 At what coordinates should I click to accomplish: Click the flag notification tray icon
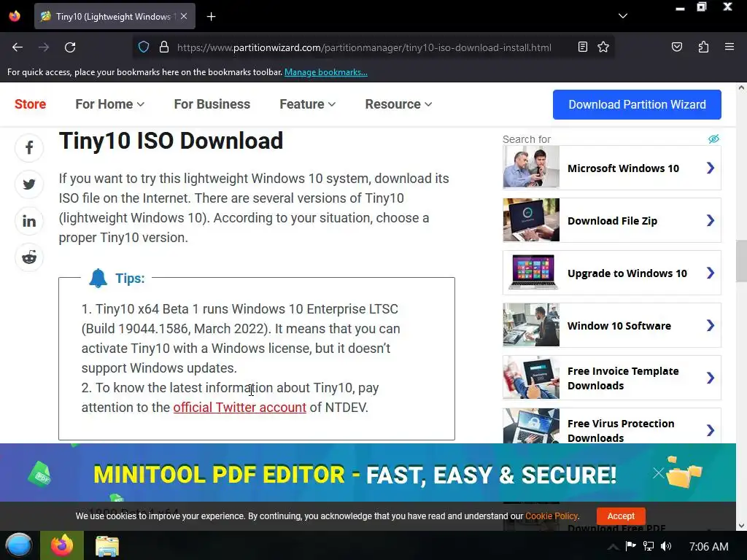(x=630, y=545)
